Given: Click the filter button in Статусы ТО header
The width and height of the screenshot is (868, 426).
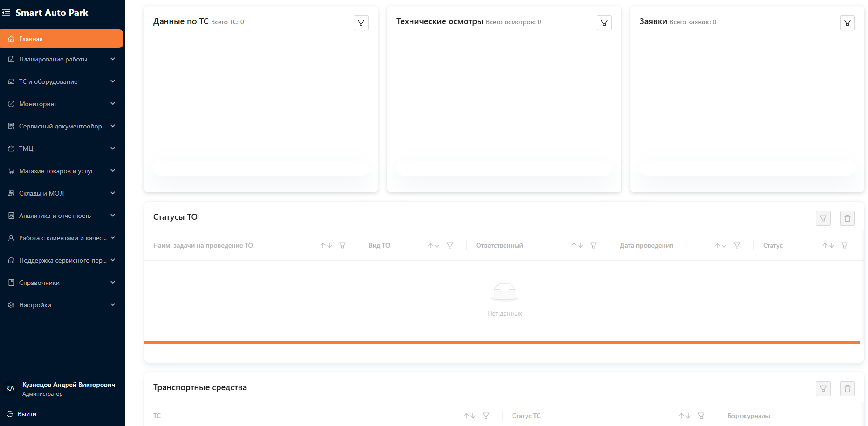Looking at the screenshot, I should click(823, 218).
